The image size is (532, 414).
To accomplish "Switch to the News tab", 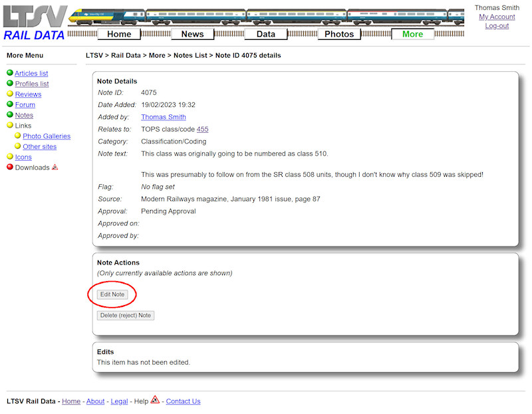I will point(192,34).
